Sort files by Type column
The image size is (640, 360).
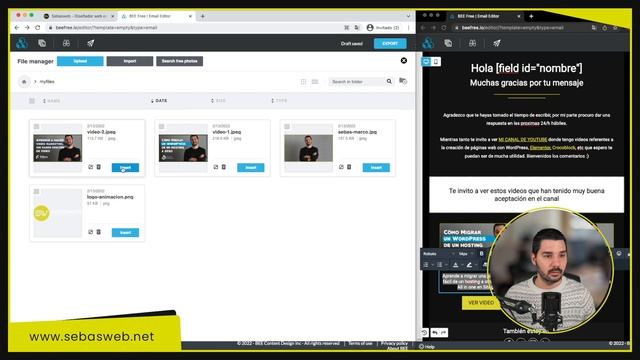coord(279,100)
